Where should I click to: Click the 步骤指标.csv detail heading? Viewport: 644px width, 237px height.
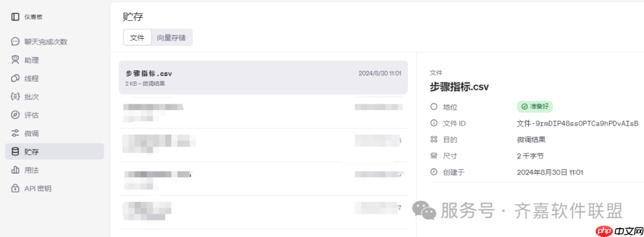click(x=459, y=86)
